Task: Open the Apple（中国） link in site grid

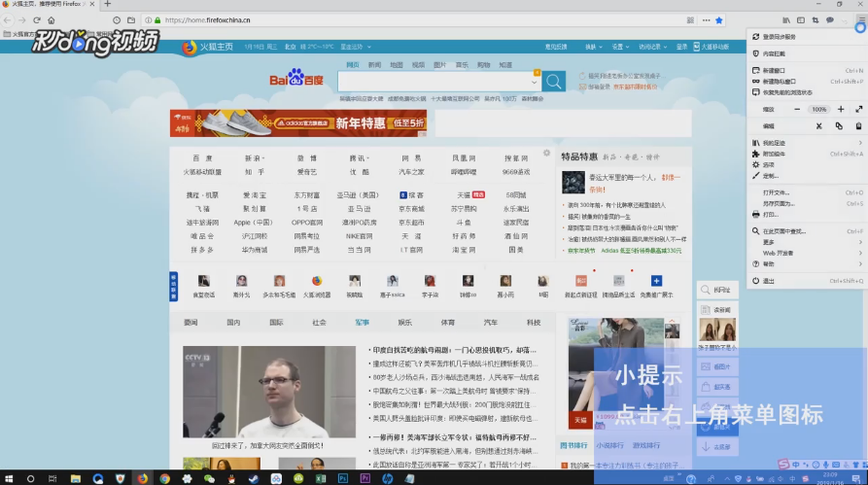Action: (253, 223)
